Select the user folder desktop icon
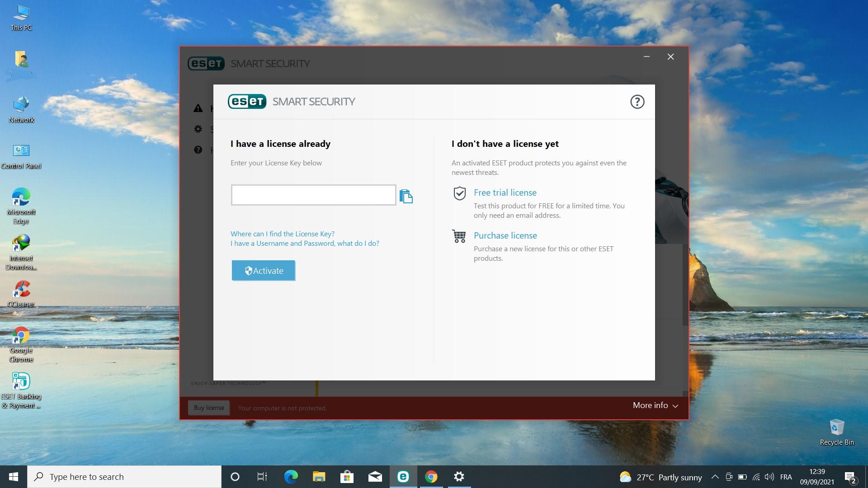Viewport: 868px width, 488px height. click(x=21, y=60)
